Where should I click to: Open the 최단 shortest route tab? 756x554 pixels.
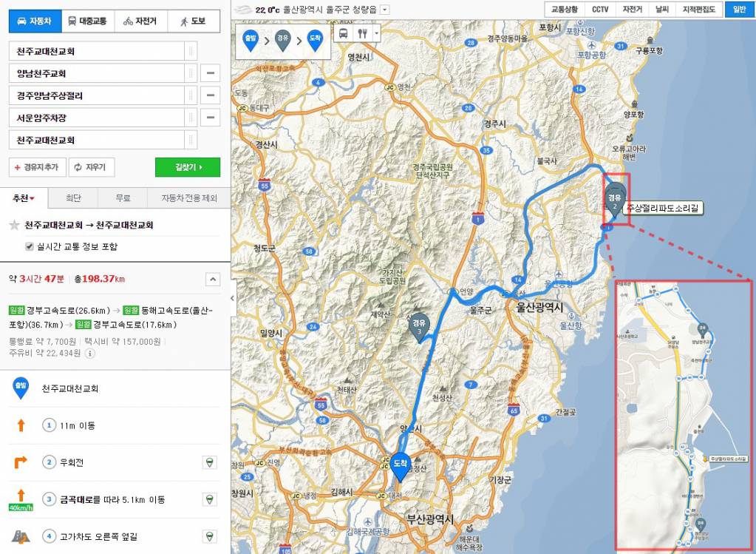(73, 197)
